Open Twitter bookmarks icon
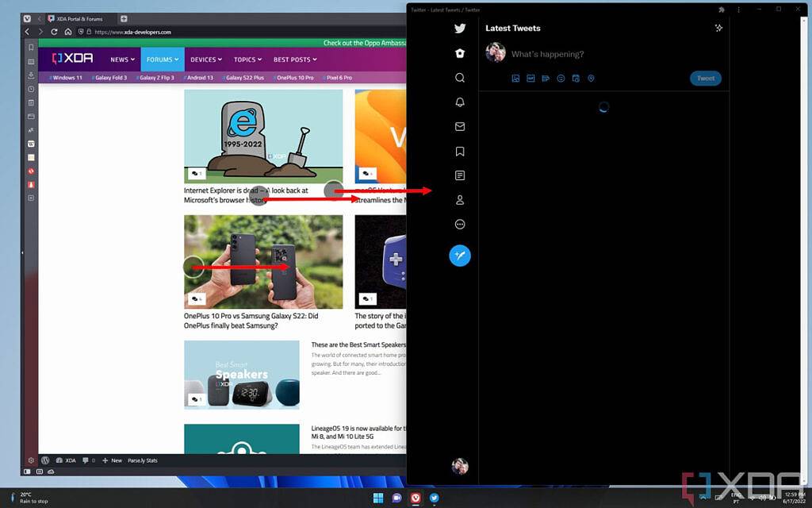812x508 pixels. [460, 152]
